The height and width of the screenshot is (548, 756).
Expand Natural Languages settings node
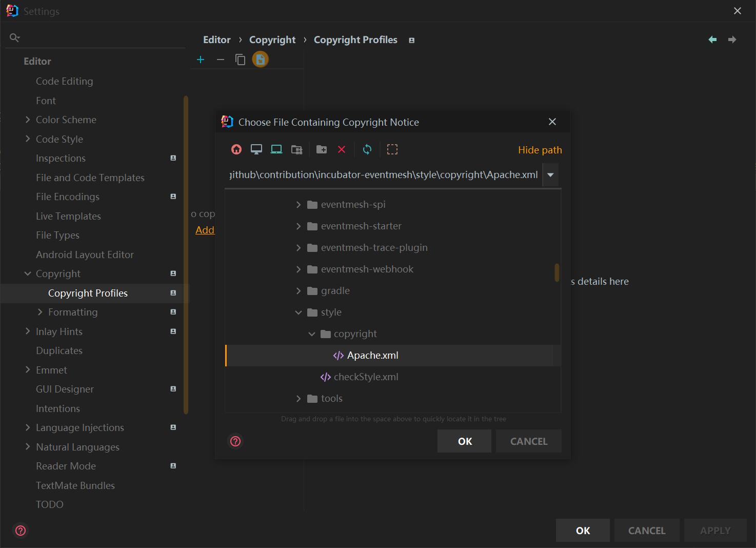[x=28, y=447]
